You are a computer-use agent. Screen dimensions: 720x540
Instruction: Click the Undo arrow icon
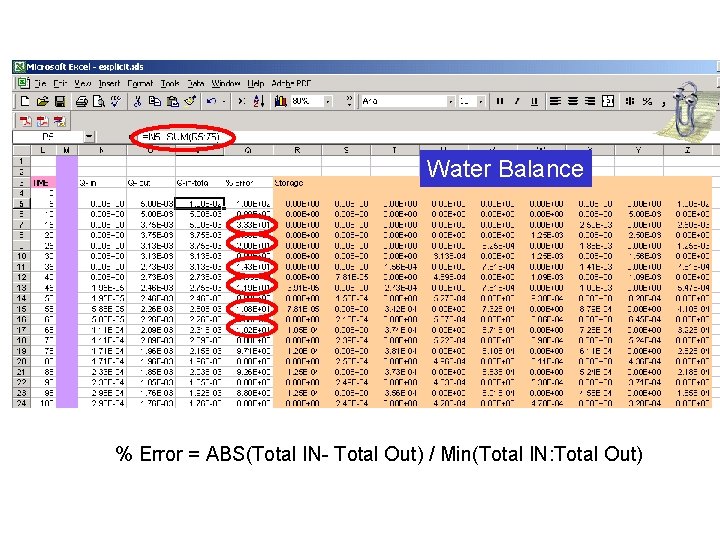tap(212, 101)
